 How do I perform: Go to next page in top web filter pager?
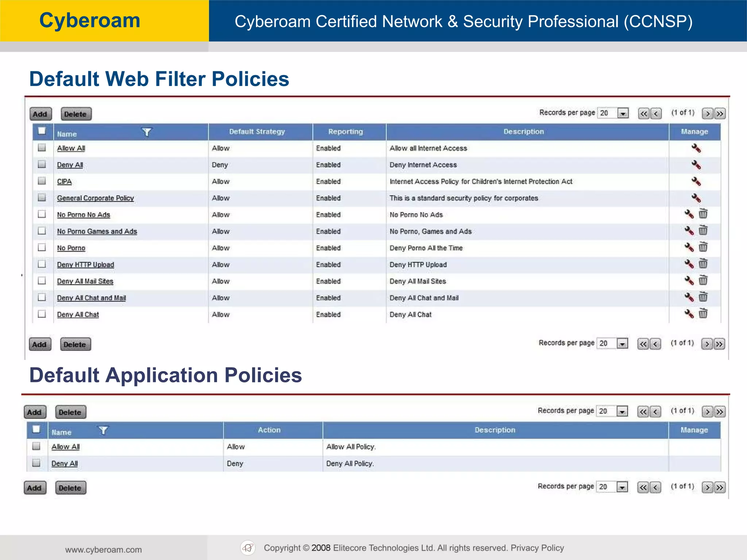pyautogui.click(x=708, y=114)
